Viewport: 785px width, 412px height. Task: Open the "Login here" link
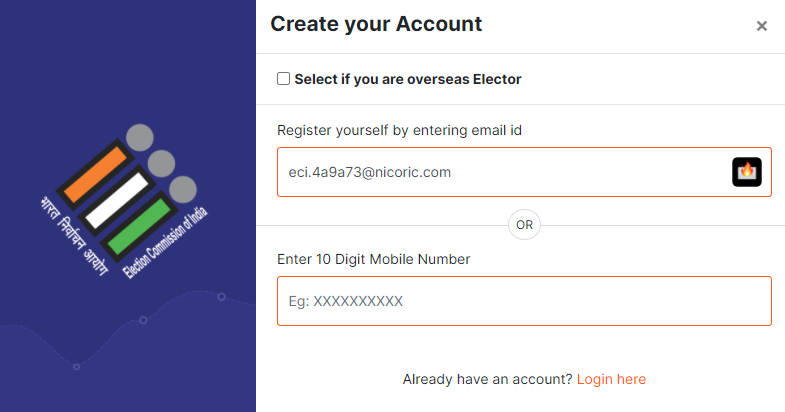[611, 380]
